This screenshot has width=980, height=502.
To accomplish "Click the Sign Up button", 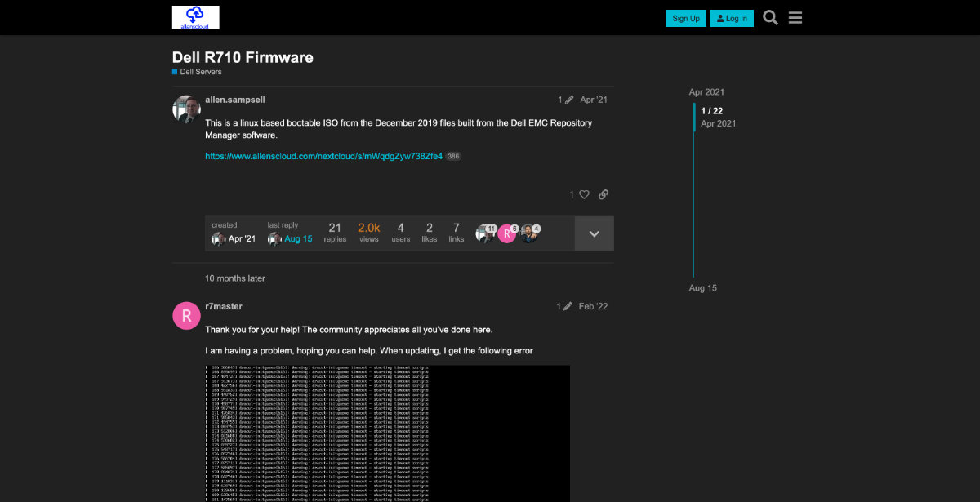I will pyautogui.click(x=685, y=17).
